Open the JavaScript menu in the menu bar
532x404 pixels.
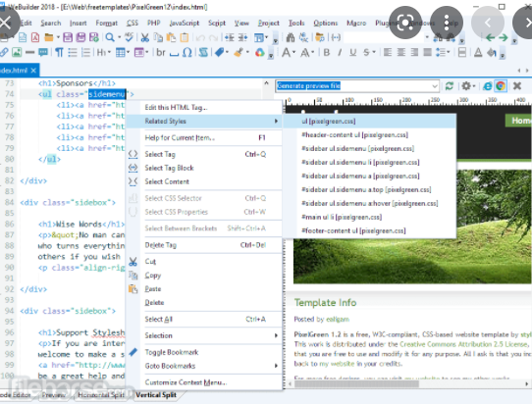pyautogui.click(x=184, y=24)
